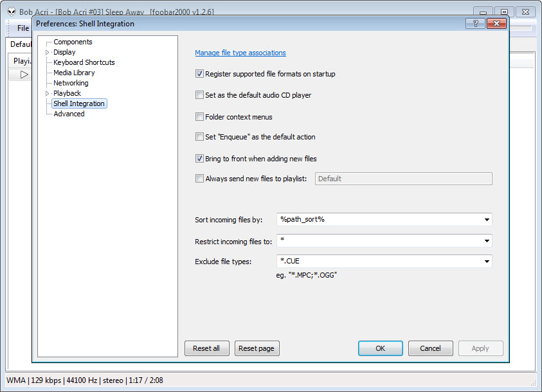Screen dimensions: 542x392
Task: Click the Preferences help question mark button
Action: pos(475,24)
